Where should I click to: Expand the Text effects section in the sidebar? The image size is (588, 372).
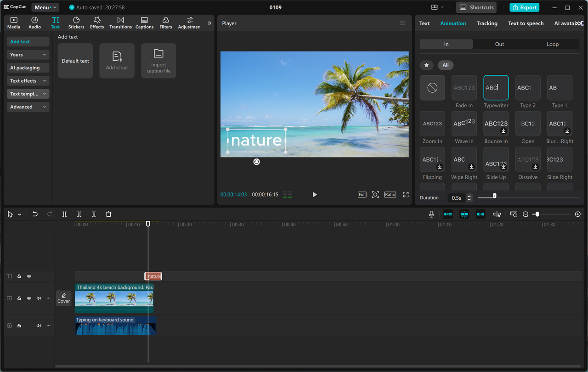(x=28, y=80)
